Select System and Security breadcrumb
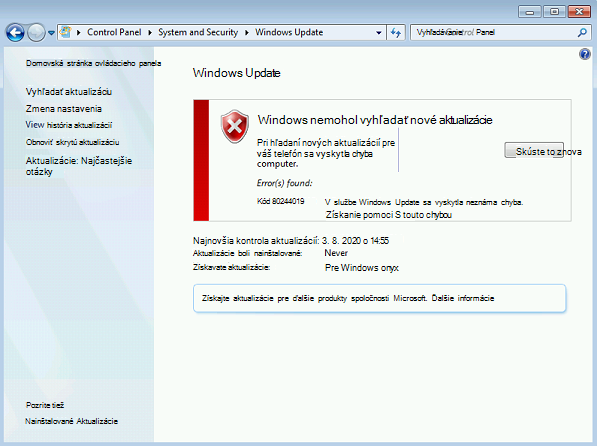Image resolution: width=597 pixels, height=446 pixels. click(x=198, y=32)
